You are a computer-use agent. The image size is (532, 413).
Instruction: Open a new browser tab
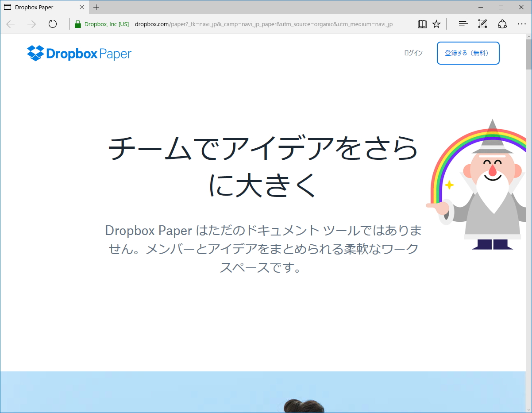pos(96,7)
